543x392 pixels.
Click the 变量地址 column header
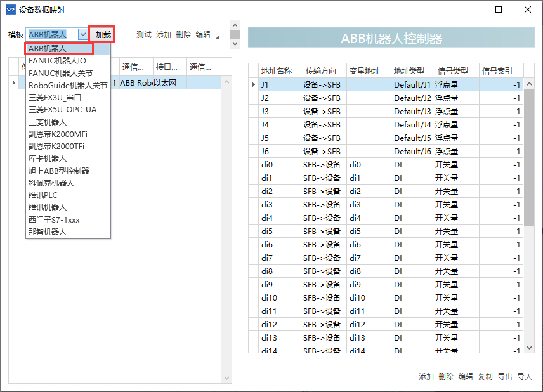coord(369,70)
